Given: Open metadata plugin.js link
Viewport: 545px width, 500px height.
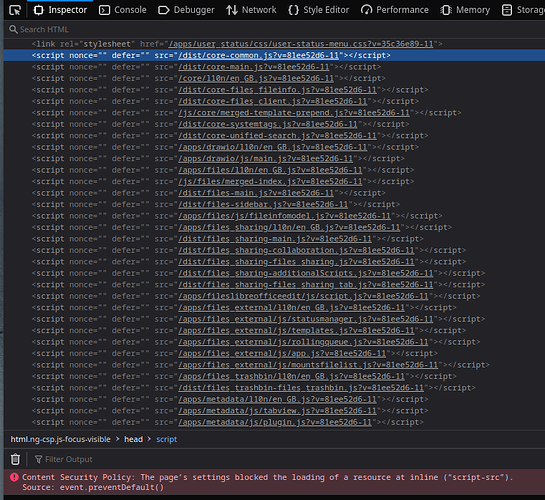Looking at the screenshot, I should click(x=275, y=422).
